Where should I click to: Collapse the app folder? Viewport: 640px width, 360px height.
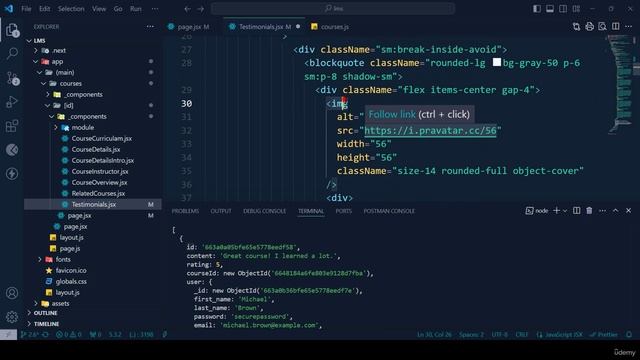tap(36, 62)
